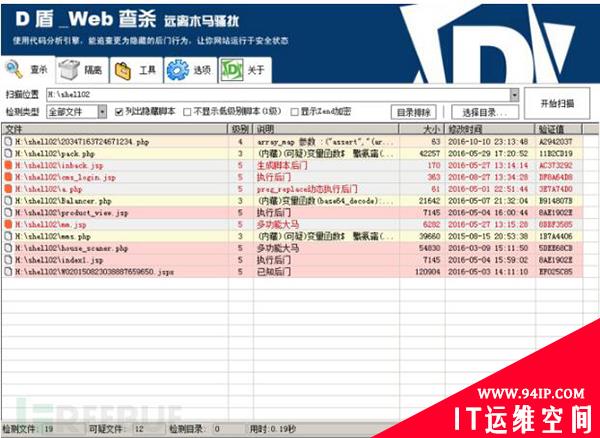The height and width of the screenshot is (438, 600).
Task: Click size value 21642
Action: [x=428, y=201]
